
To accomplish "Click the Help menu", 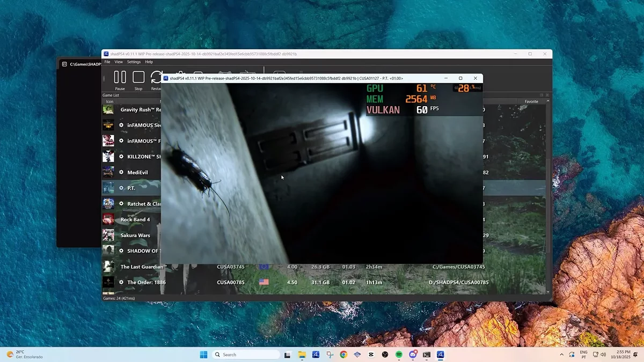I will pyautogui.click(x=149, y=62).
